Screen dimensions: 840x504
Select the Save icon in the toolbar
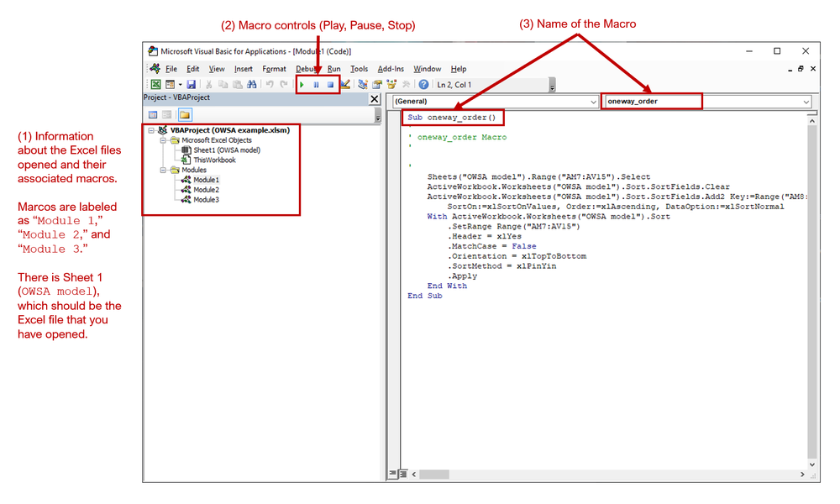[192, 84]
